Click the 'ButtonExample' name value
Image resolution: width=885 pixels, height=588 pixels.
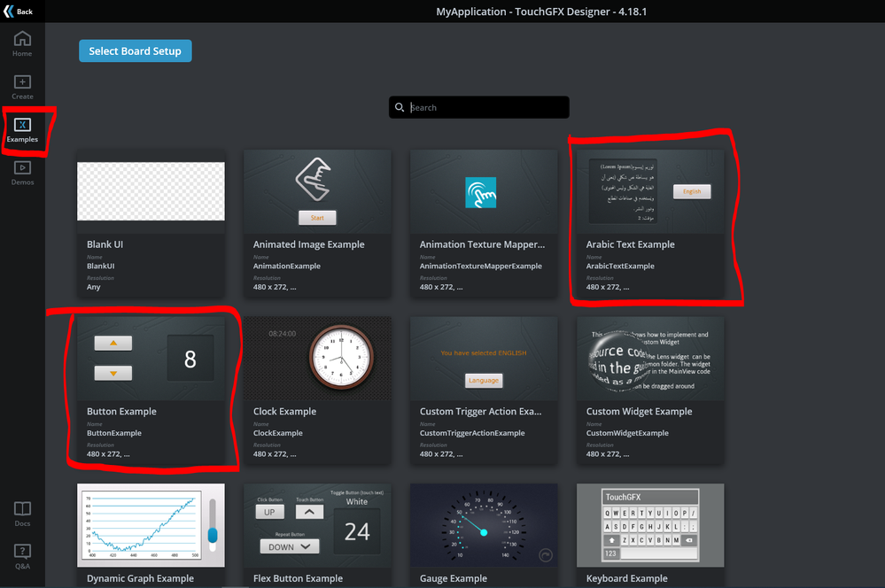pos(114,433)
